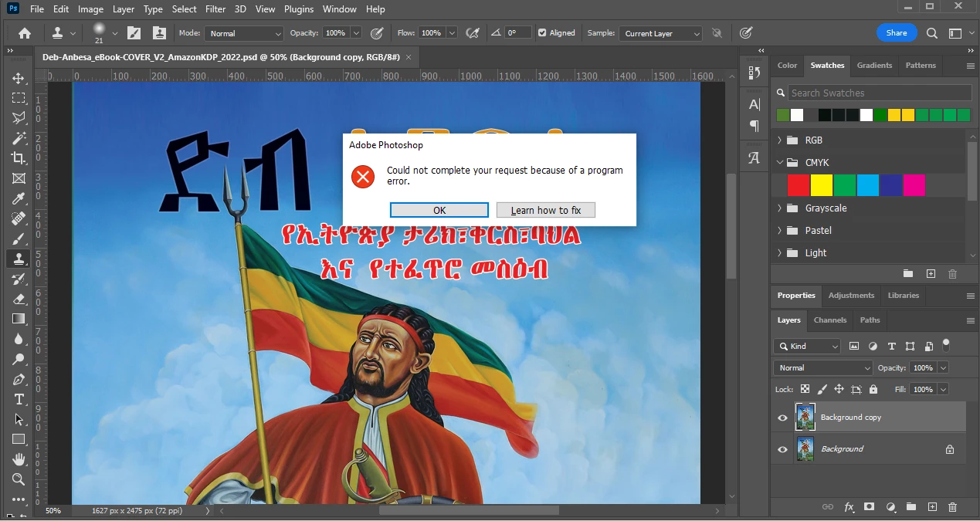This screenshot has width=980, height=521.
Task: Expand the Grayscale swatch group
Action: click(779, 208)
